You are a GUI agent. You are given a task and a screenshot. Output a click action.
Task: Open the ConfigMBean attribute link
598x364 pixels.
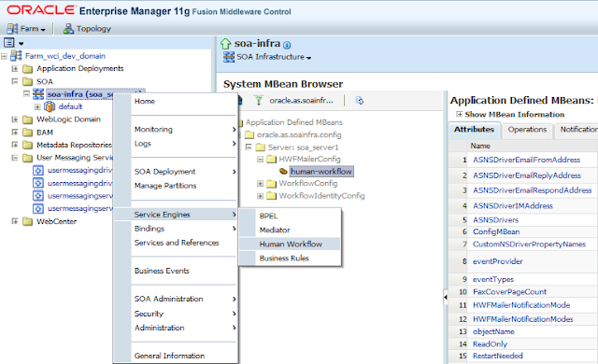pos(496,231)
